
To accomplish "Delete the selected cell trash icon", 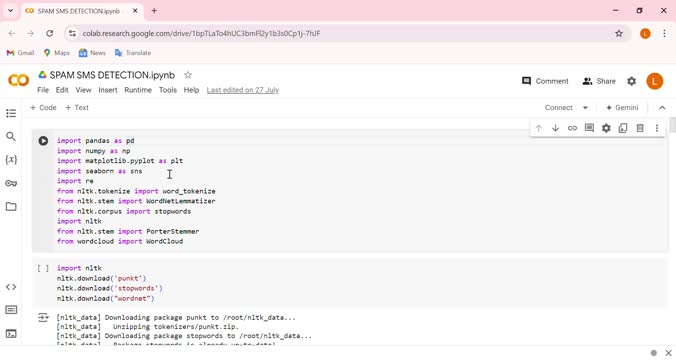I will tap(640, 128).
